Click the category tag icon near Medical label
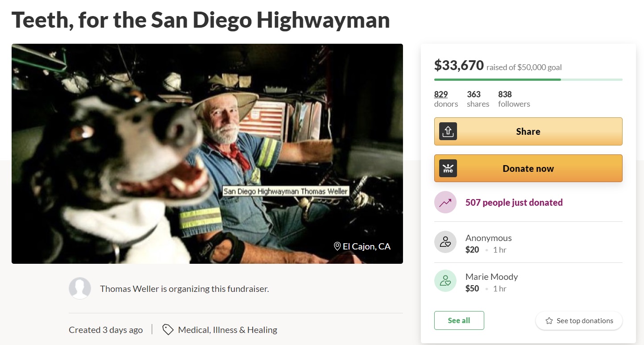 tap(167, 329)
